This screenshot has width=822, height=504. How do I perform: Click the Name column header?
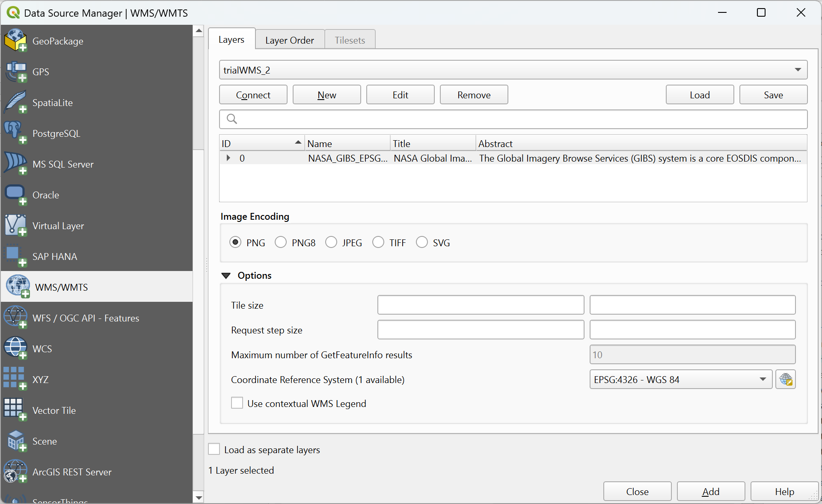click(347, 144)
